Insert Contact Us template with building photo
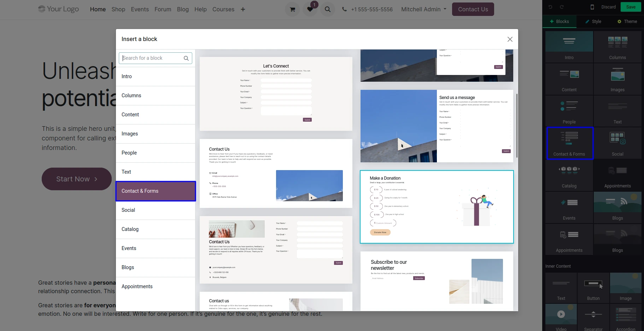 pos(276,173)
